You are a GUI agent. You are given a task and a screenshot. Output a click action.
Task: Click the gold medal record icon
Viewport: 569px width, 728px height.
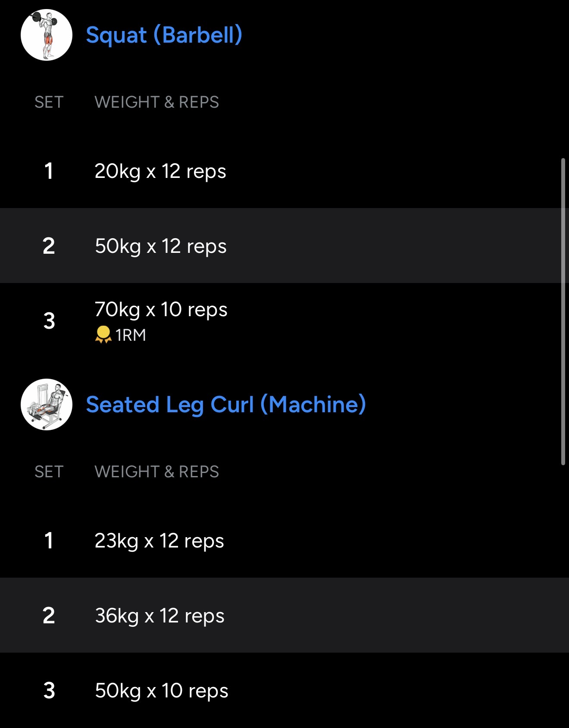tap(103, 335)
